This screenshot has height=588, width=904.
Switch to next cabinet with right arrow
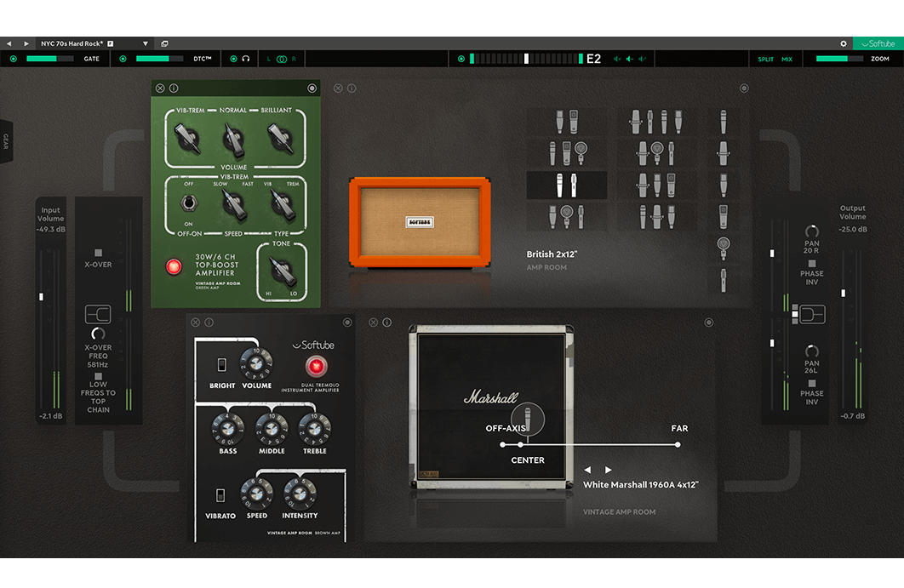(609, 470)
